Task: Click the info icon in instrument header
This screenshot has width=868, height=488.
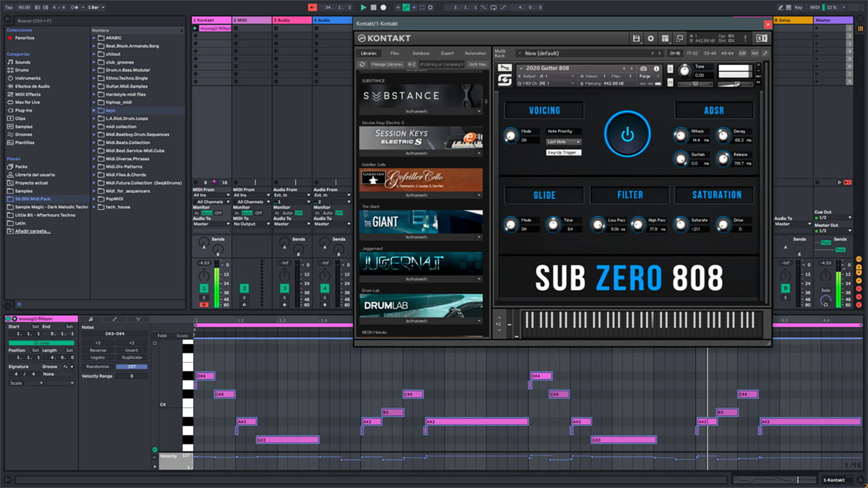Action: click(657, 69)
